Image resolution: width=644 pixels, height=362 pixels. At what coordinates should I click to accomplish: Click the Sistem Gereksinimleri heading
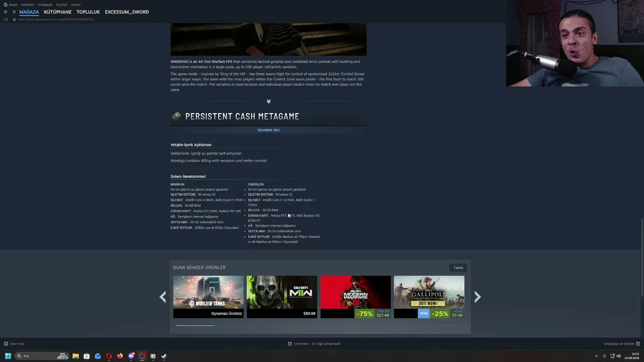188,176
